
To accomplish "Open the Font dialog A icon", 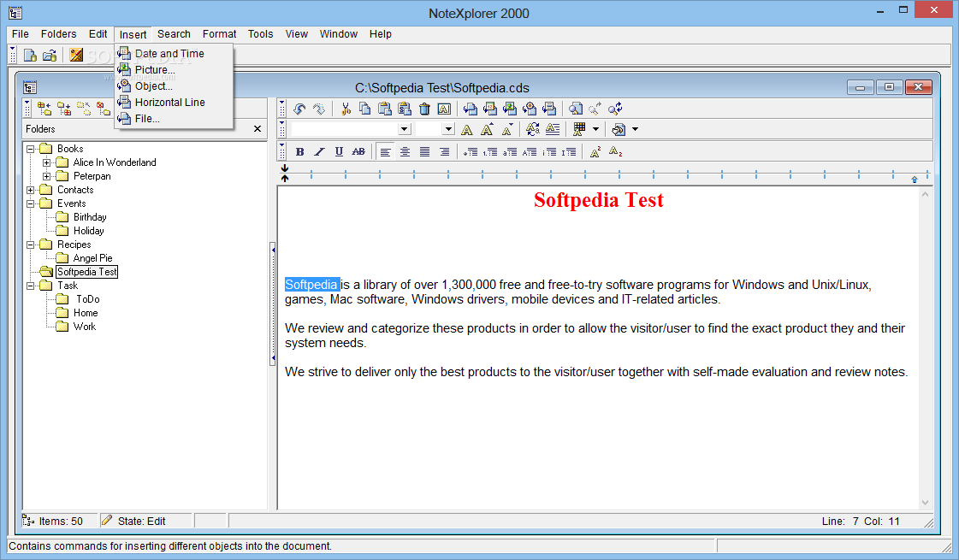I will coord(466,129).
